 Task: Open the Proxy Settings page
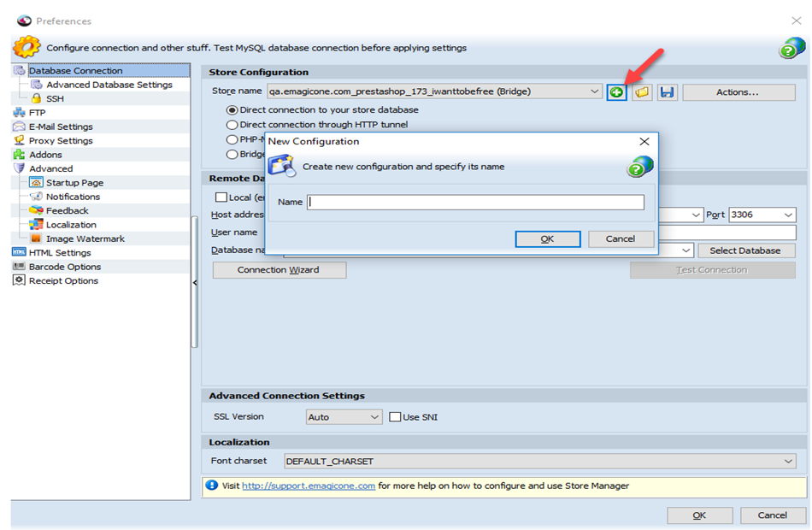click(61, 140)
